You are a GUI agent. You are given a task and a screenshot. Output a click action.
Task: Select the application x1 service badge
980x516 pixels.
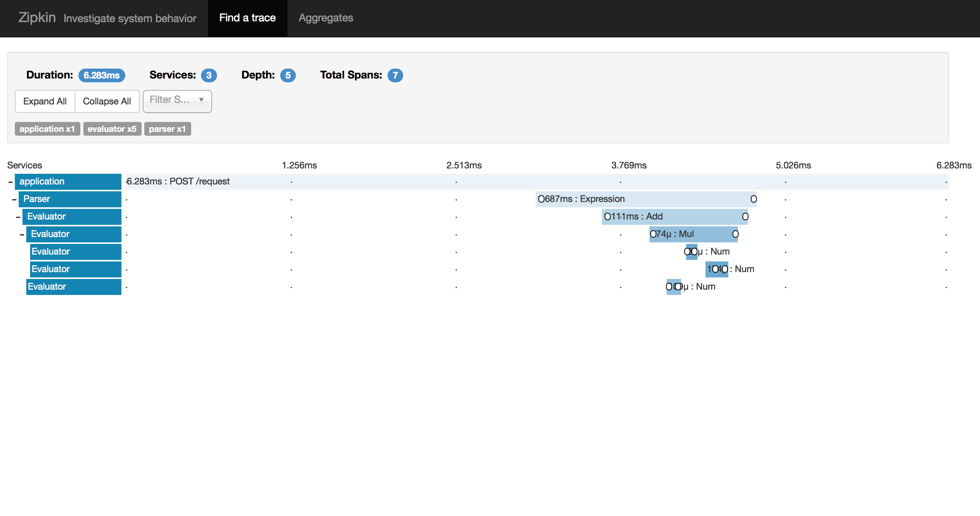[47, 129]
